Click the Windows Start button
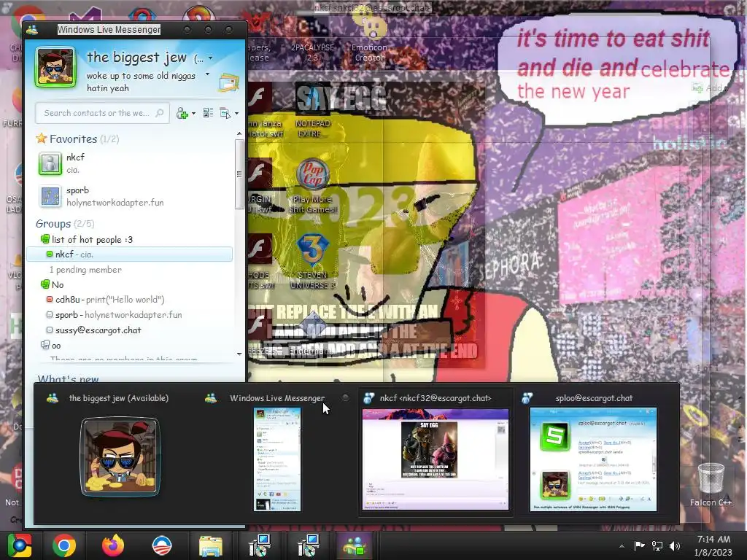The height and width of the screenshot is (560, 747). [20, 545]
